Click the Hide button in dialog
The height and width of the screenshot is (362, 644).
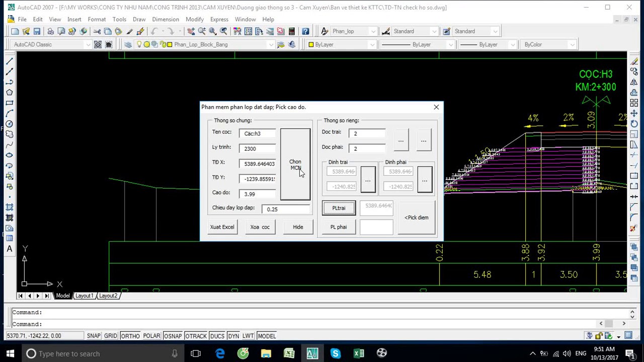298,227
